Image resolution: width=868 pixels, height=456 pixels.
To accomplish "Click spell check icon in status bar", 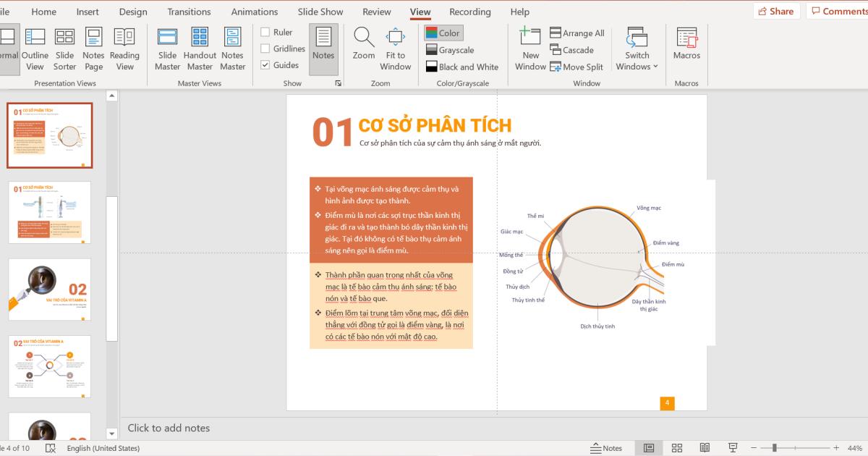I will pos(51,448).
